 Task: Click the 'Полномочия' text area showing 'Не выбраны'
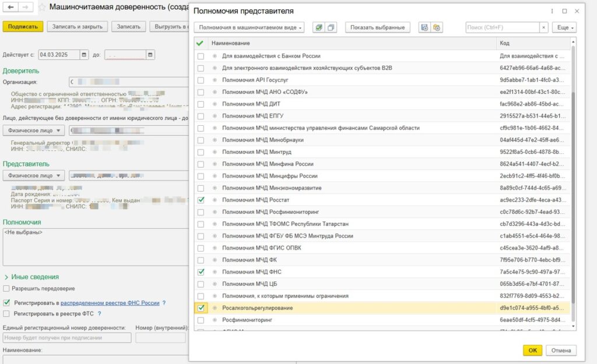click(x=96, y=247)
